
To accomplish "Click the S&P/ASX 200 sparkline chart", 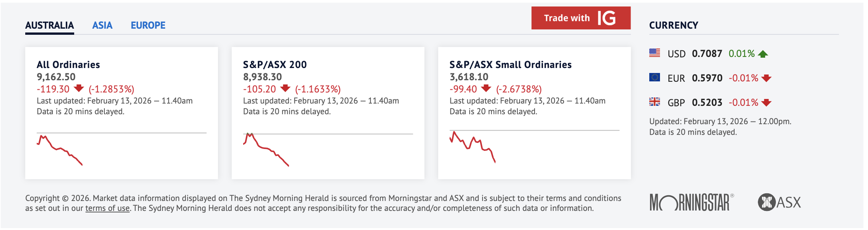I will (x=266, y=149).
